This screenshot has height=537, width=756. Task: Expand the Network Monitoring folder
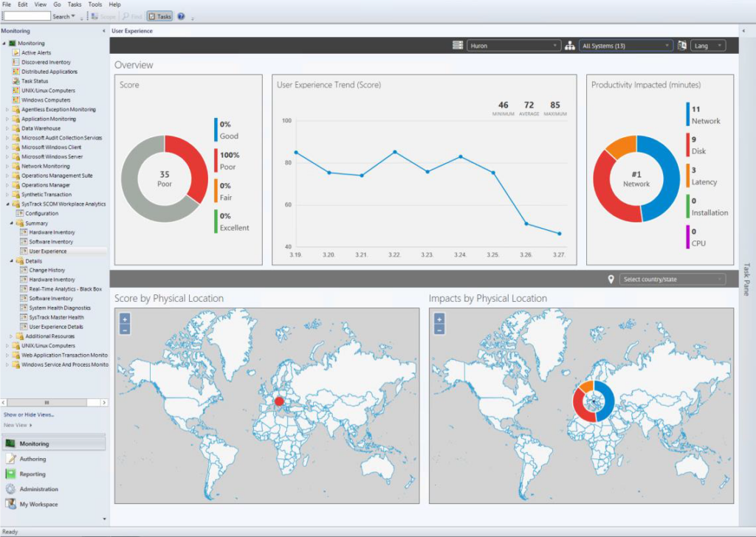point(7,166)
